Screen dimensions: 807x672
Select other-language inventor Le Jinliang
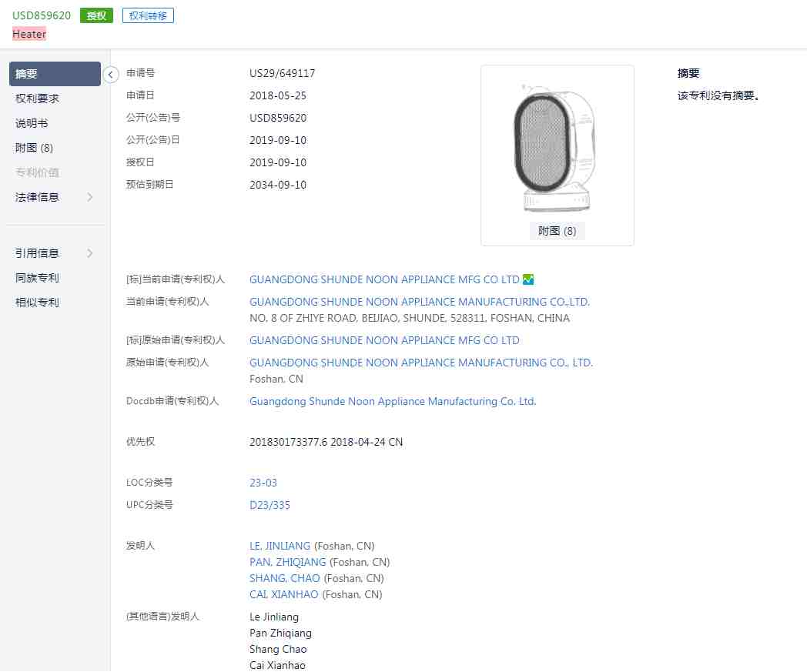(274, 617)
